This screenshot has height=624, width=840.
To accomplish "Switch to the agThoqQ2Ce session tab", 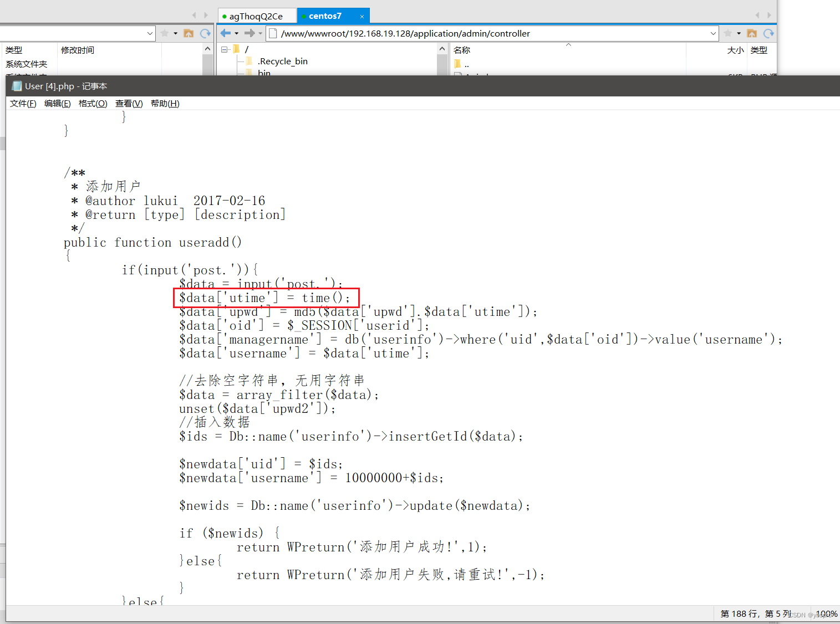I will [x=256, y=16].
